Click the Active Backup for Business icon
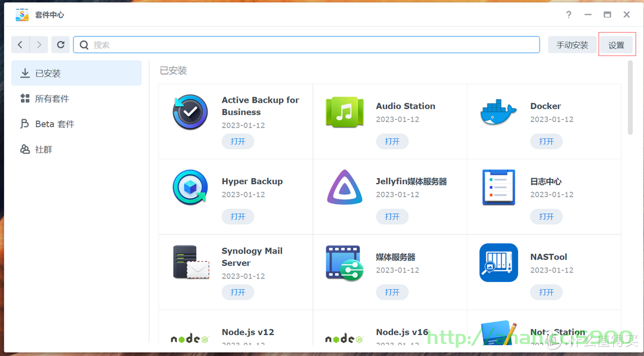 coord(190,112)
